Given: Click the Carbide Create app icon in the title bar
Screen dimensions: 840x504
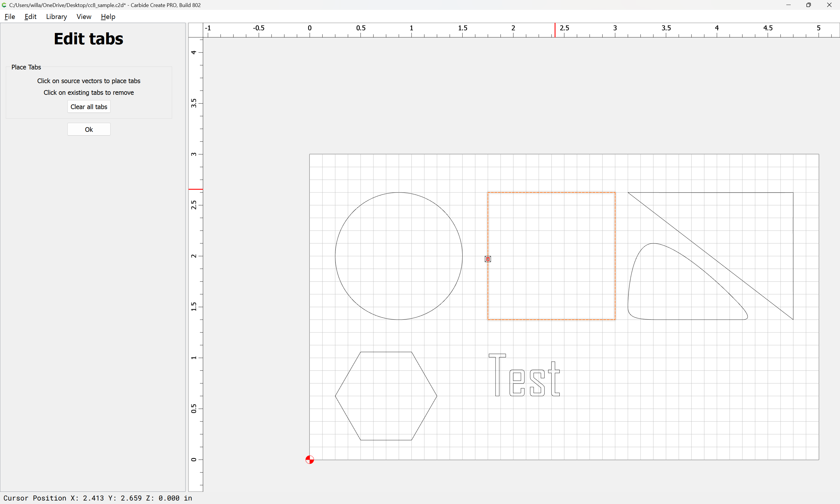Looking at the screenshot, I should pos(4,5).
